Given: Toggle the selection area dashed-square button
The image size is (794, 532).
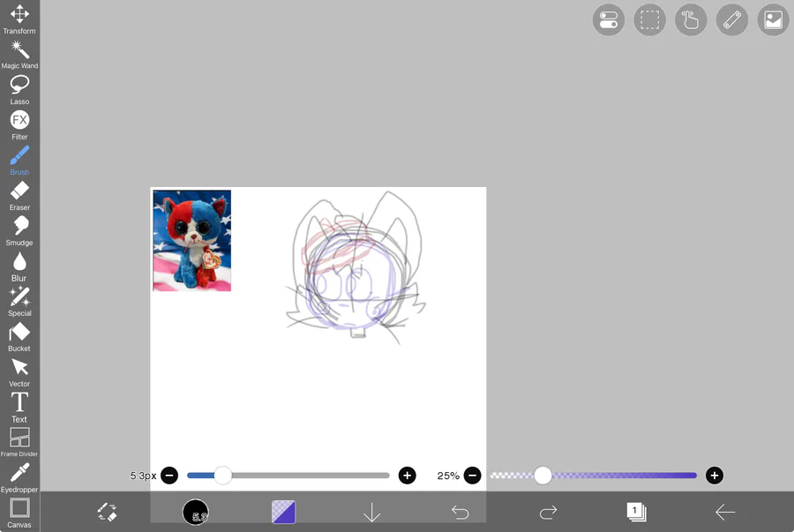Looking at the screenshot, I should click(649, 20).
